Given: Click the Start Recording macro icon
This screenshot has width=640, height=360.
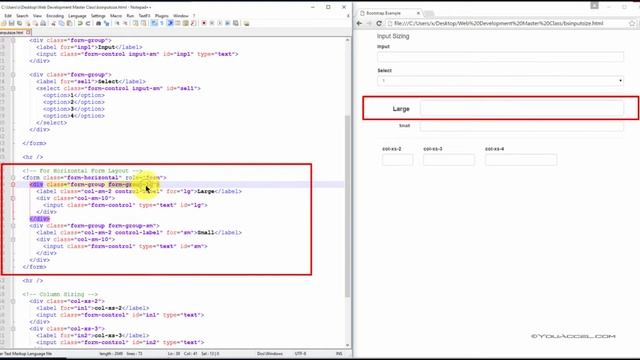Looking at the screenshot, I should [x=204, y=23].
